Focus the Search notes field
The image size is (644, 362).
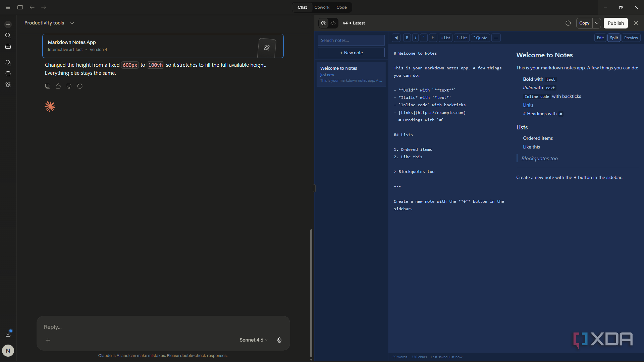coord(351,40)
